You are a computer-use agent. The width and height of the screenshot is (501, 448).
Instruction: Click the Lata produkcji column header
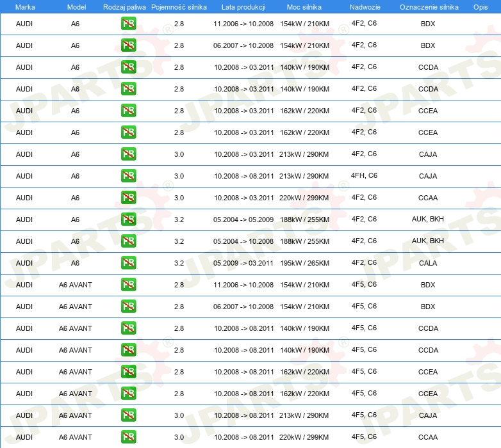[243, 7]
